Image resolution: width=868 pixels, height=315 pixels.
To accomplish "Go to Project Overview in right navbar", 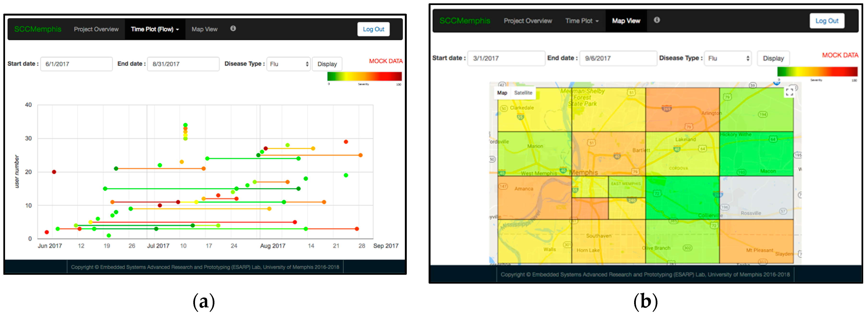I will 528,21.
